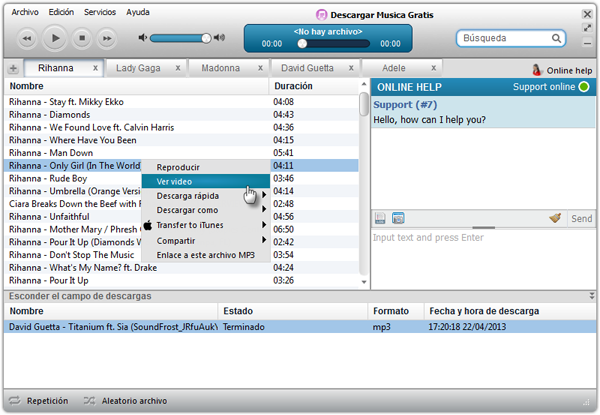The image size is (600, 415).
Task: Click the loud speaker icon at the volume slider's right end
Action: coord(220,37)
